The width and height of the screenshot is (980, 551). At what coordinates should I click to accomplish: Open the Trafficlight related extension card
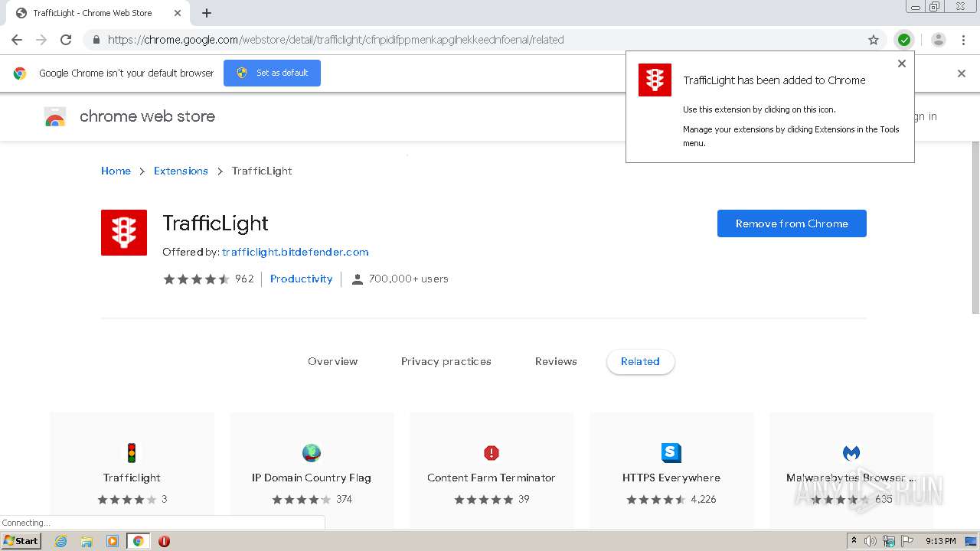[132, 470]
